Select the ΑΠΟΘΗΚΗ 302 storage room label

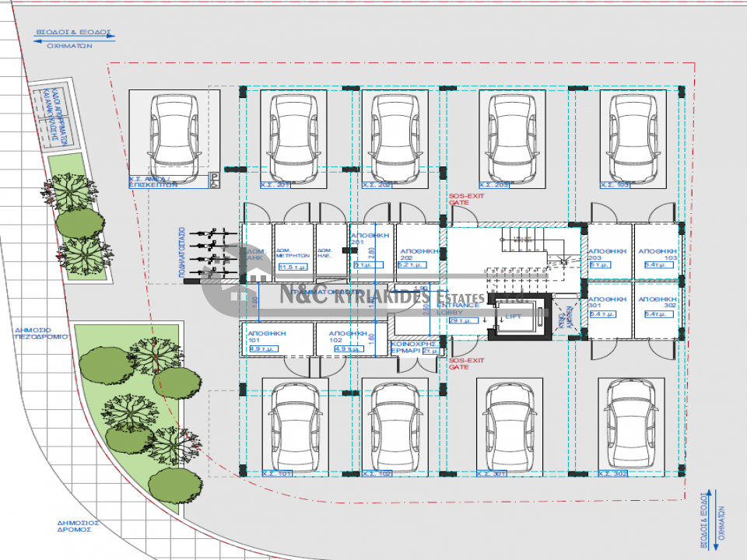658,302
